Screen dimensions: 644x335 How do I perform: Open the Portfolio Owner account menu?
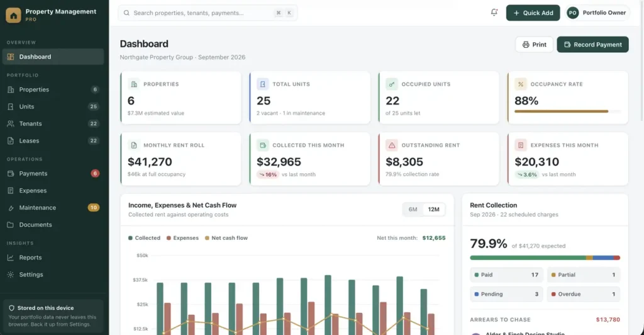click(x=597, y=13)
